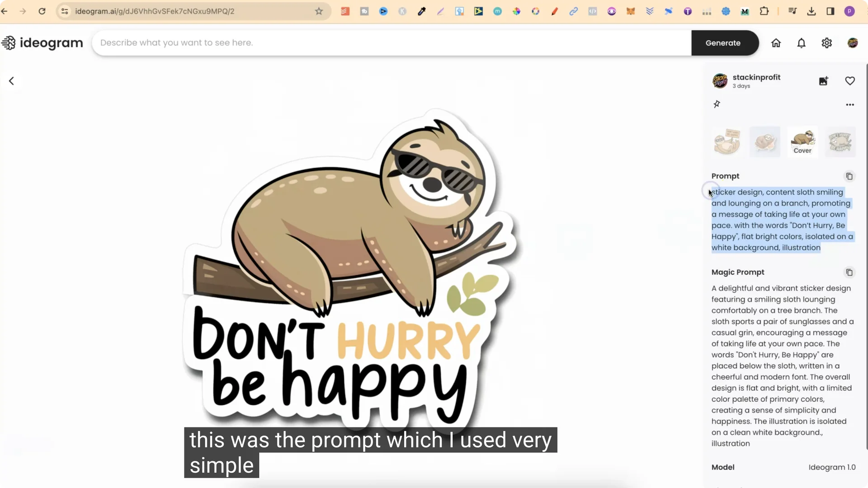This screenshot has height=488, width=868.
Task: Open the notifications bell
Action: coord(801,43)
